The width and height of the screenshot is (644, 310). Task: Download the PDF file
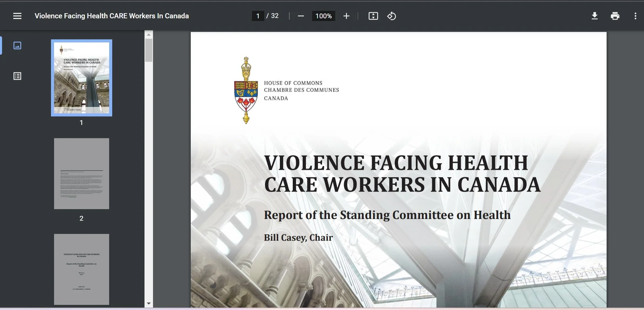594,16
